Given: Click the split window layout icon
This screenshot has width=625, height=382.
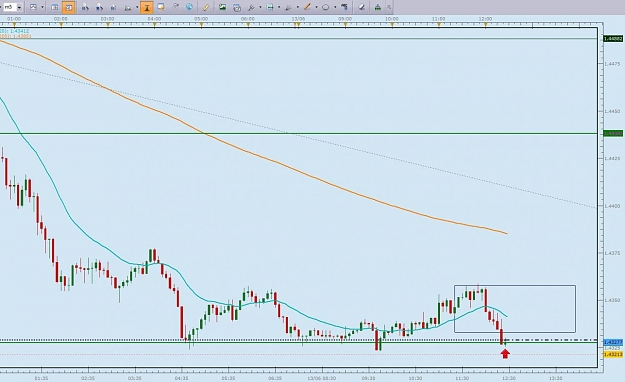Looking at the screenshot, I should coord(55,7).
